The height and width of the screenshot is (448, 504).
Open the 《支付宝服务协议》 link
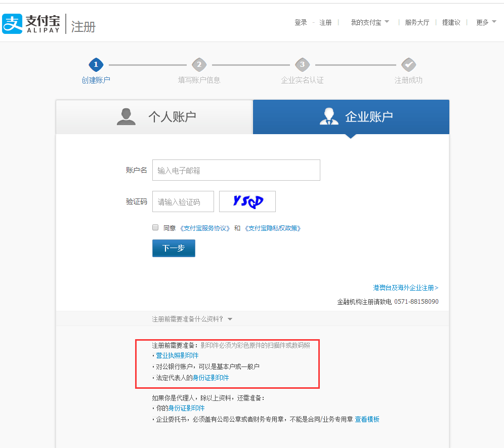click(x=205, y=228)
